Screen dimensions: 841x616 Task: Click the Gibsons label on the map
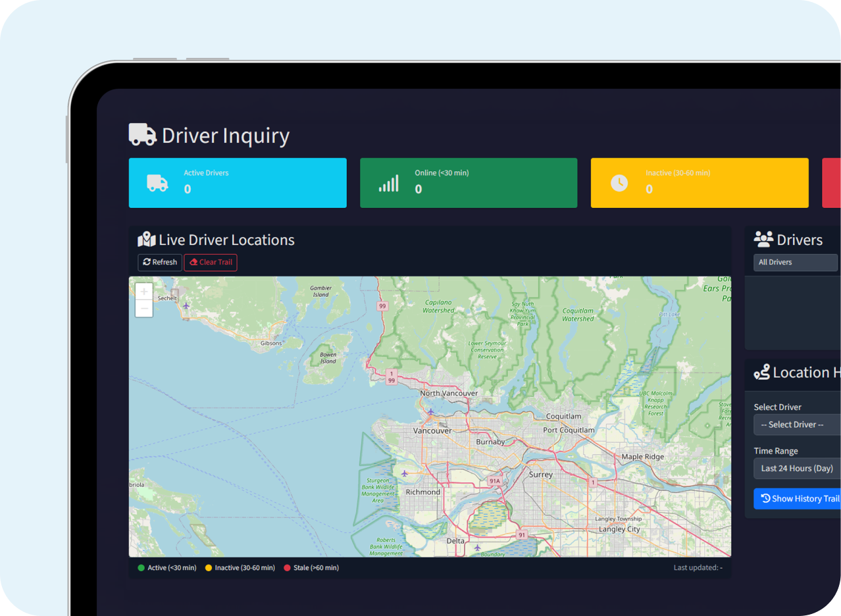point(271,344)
